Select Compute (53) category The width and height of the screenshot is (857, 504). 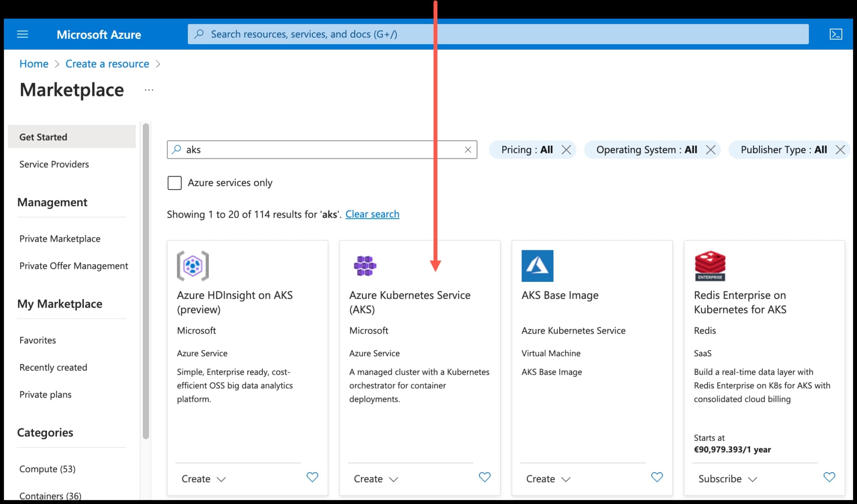coord(47,469)
